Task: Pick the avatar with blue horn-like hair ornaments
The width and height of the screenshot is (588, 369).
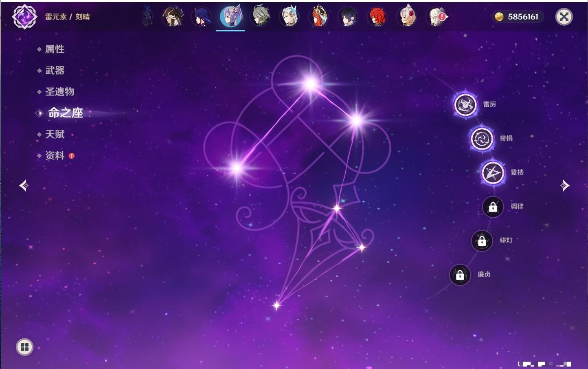Action: coord(290,17)
